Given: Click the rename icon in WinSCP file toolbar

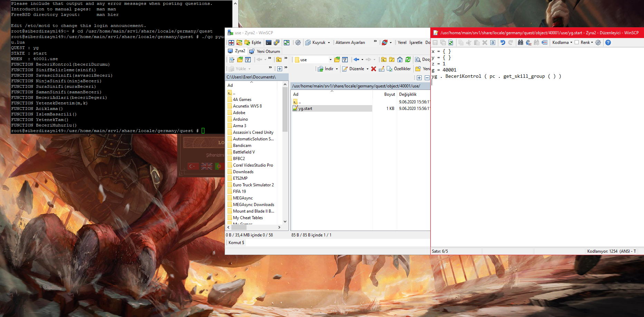Looking at the screenshot, I should [x=382, y=69].
